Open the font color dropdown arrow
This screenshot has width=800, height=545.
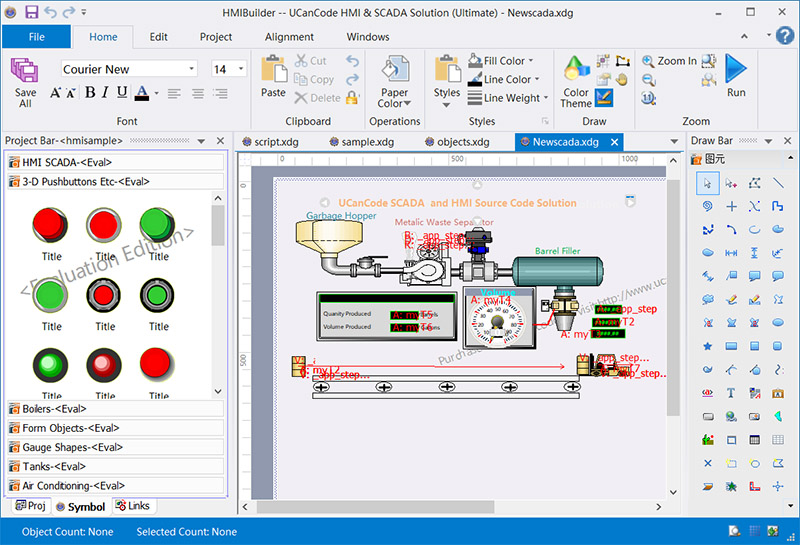157,93
